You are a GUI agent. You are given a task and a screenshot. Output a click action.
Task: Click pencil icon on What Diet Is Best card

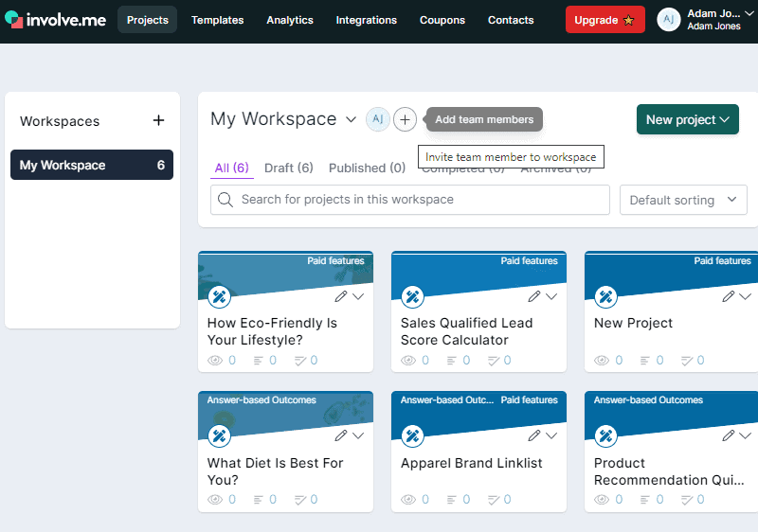coord(341,436)
